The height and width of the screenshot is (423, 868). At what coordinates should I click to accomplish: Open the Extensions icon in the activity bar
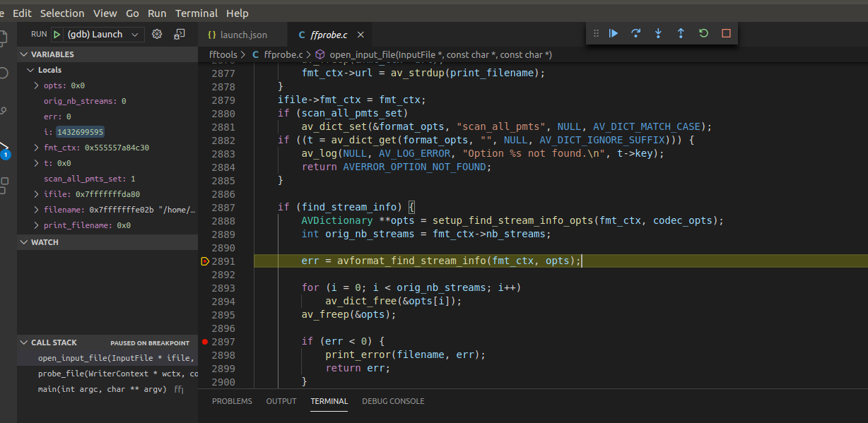4,185
